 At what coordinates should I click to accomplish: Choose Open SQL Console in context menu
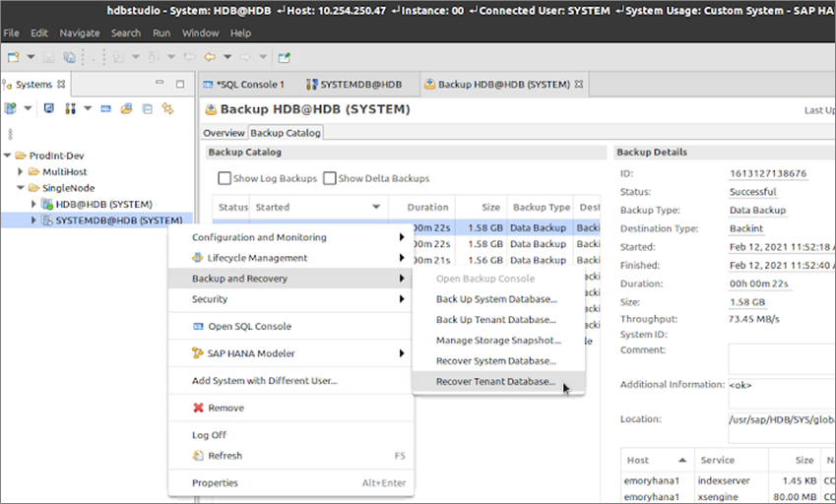[291, 326]
